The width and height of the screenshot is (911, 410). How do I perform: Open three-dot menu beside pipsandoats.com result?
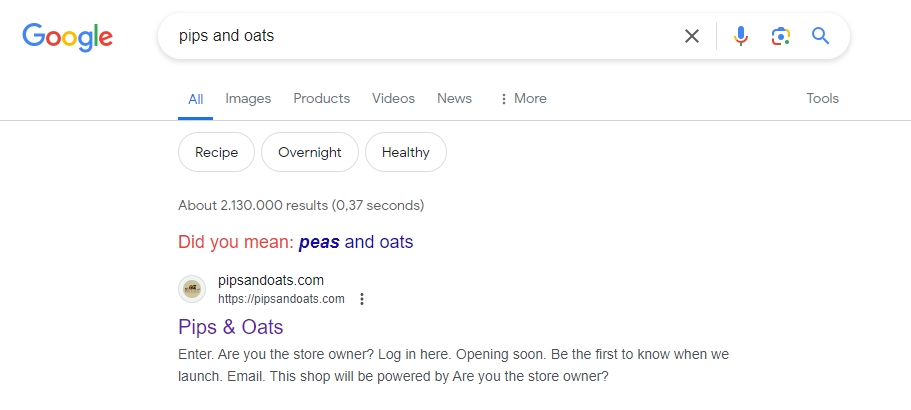pyautogui.click(x=362, y=299)
